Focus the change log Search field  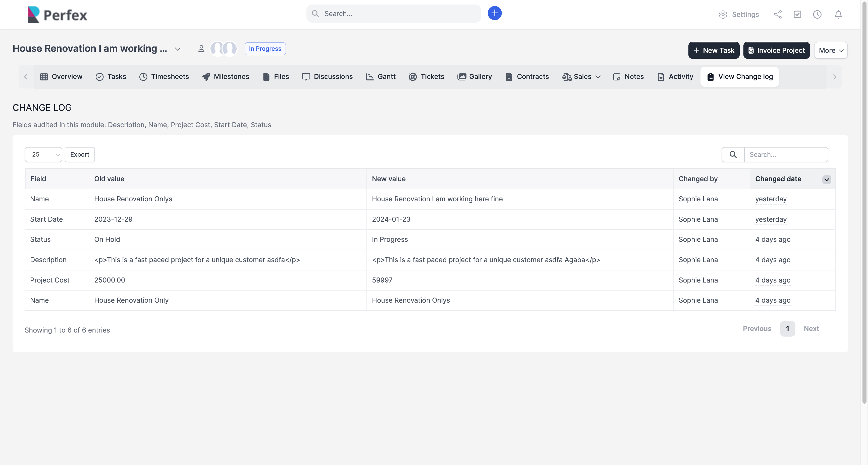(x=786, y=154)
